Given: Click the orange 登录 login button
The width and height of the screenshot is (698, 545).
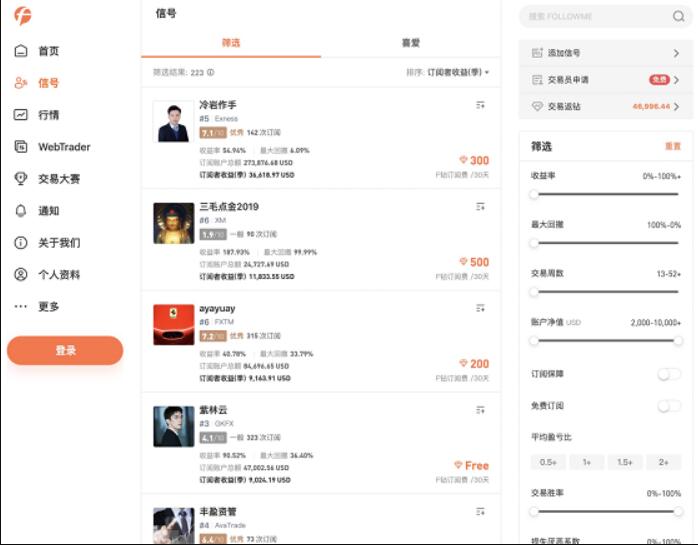Looking at the screenshot, I should [65, 350].
